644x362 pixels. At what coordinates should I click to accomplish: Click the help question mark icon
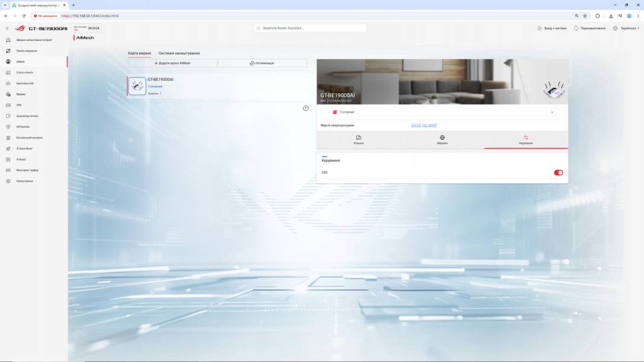click(x=306, y=108)
